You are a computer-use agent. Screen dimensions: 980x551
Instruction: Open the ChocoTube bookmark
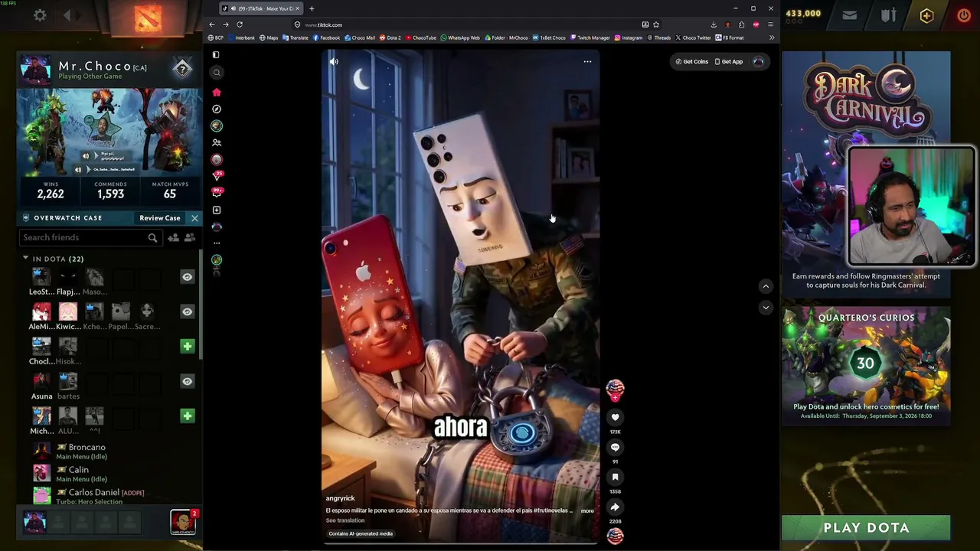[x=421, y=37]
